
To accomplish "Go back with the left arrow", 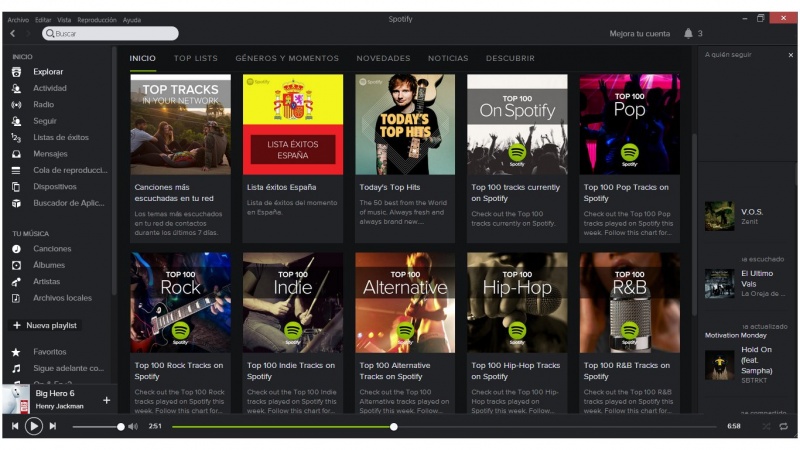I will [13, 34].
